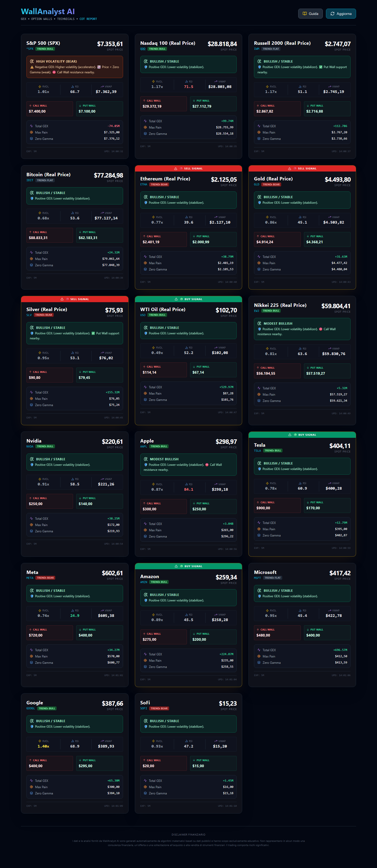Click Apple RSI value 84.1

pyautogui.click(x=189, y=489)
